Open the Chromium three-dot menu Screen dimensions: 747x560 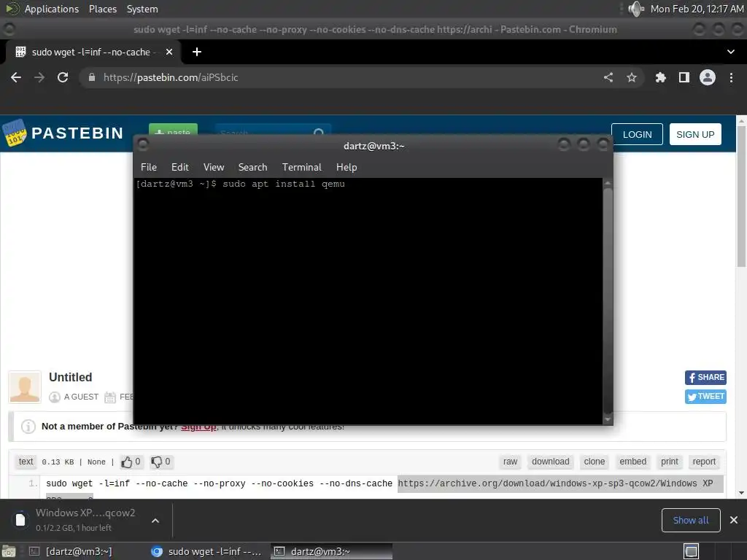(x=731, y=77)
